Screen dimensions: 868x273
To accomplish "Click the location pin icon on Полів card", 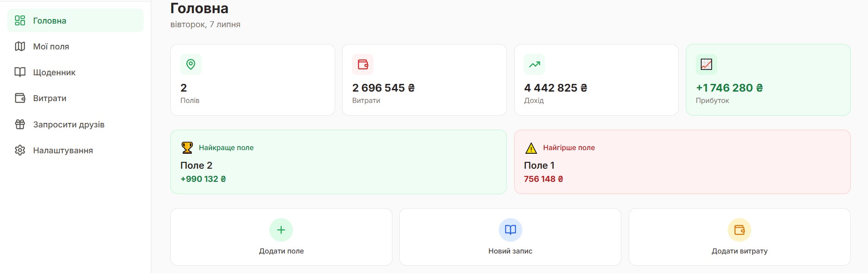I will click(x=191, y=64).
